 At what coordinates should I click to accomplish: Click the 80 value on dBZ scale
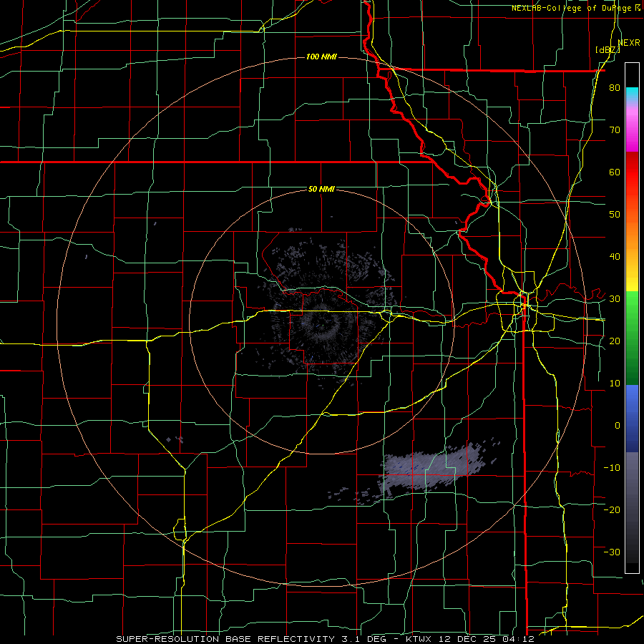(615, 88)
